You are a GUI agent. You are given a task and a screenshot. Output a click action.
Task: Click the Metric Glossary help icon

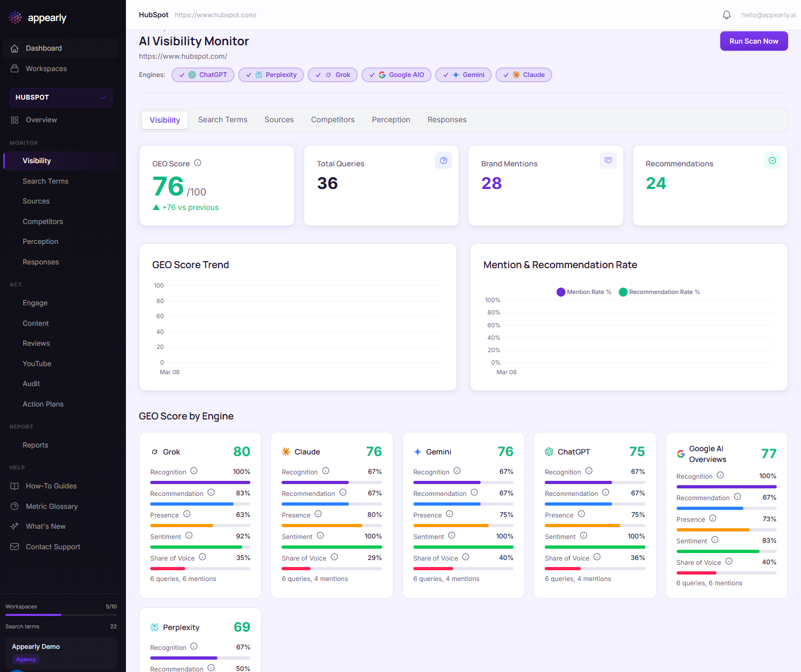coord(14,506)
